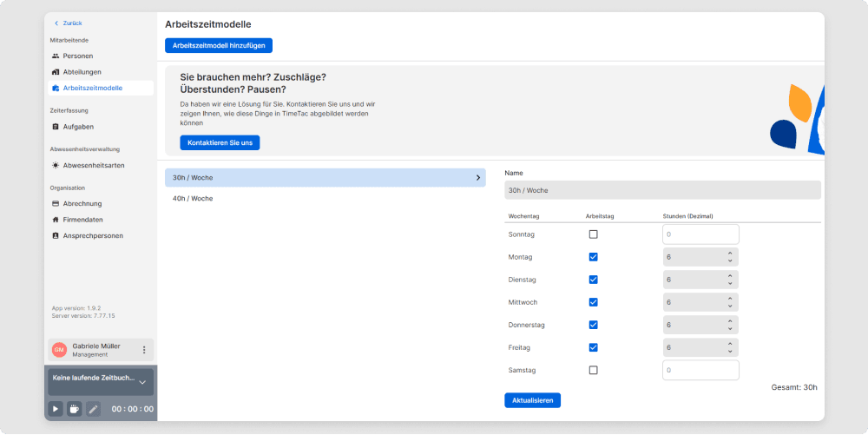Click the Gabriele Müller user name

[x=96, y=346]
